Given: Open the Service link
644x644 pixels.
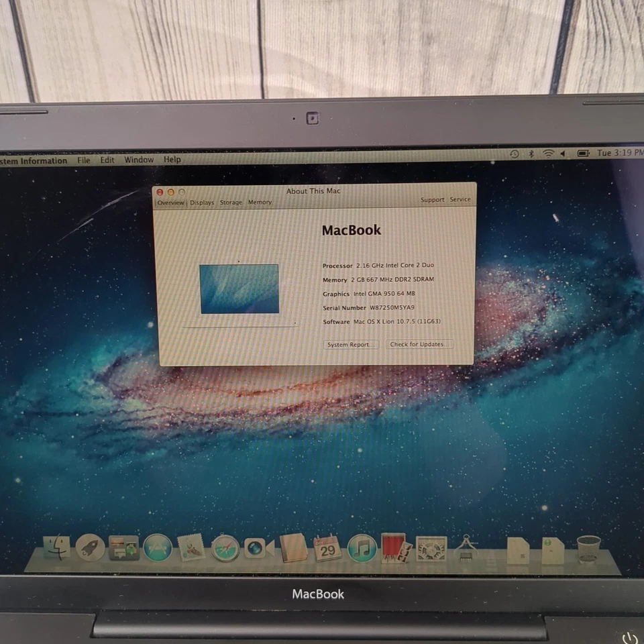Looking at the screenshot, I should pyautogui.click(x=460, y=199).
